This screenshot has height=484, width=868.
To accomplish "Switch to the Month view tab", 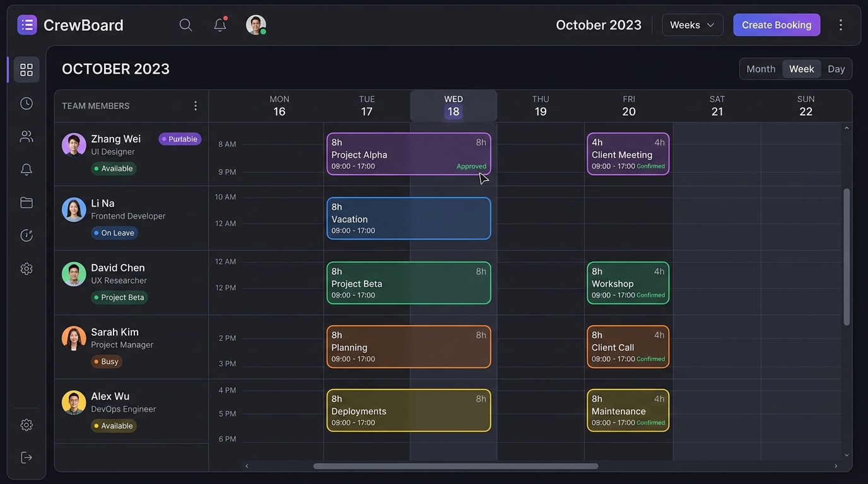I will (761, 69).
